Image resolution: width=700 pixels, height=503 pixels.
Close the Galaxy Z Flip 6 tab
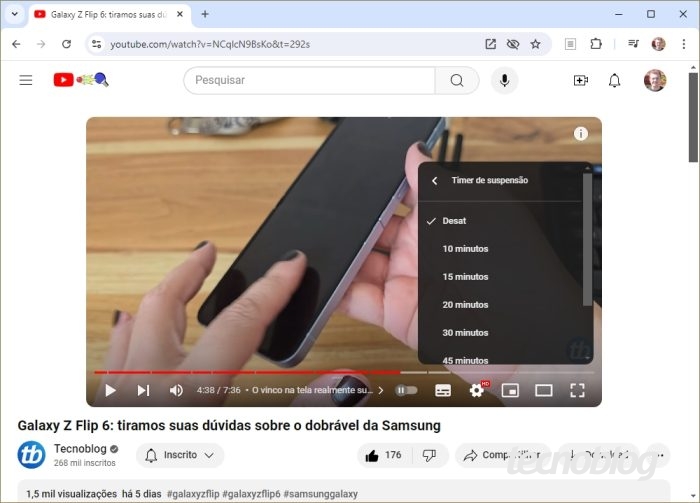(x=179, y=14)
